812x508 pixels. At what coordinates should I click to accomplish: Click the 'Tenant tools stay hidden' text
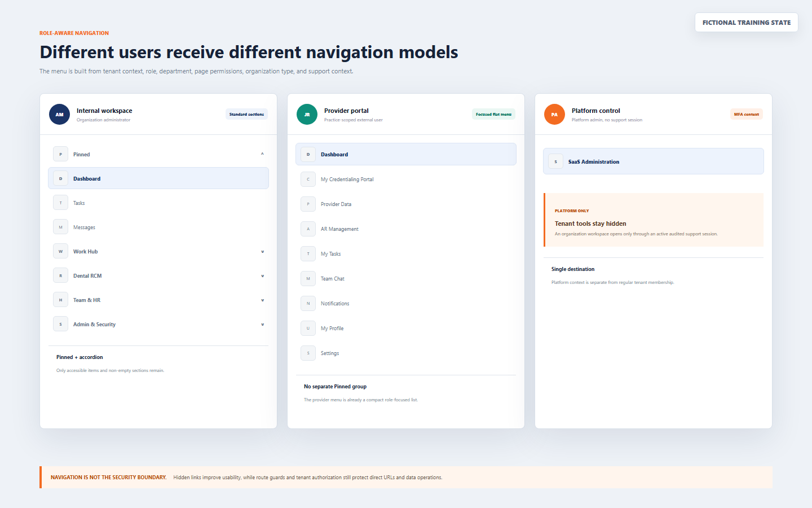coord(590,224)
